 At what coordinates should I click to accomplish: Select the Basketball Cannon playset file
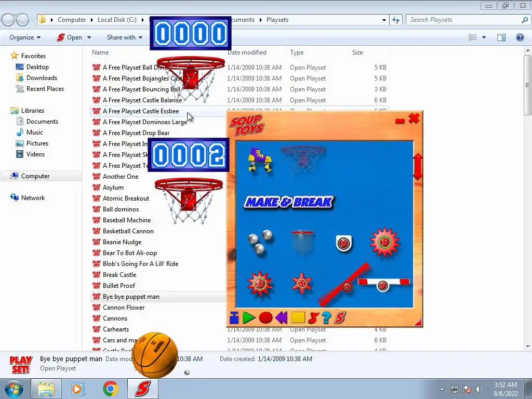pyautogui.click(x=128, y=231)
